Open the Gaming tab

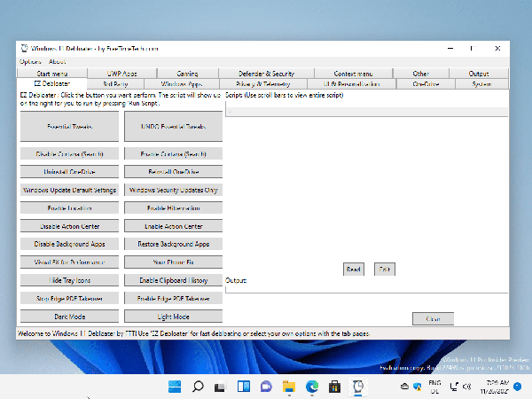[188, 74]
